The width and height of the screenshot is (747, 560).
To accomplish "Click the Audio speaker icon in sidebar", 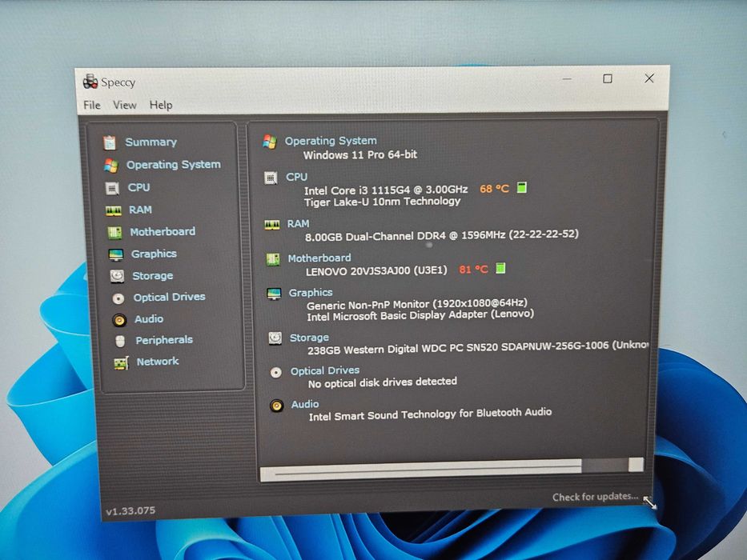I will click(119, 320).
